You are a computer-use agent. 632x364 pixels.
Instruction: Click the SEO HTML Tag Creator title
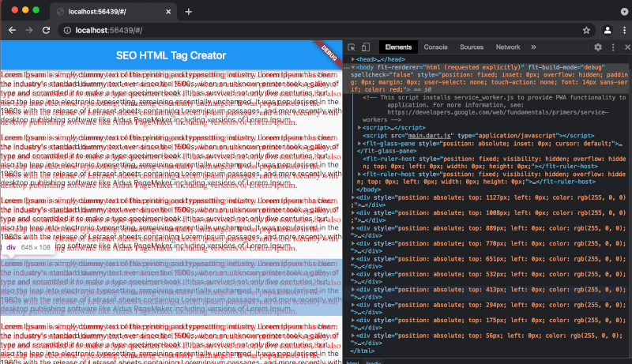(171, 55)
